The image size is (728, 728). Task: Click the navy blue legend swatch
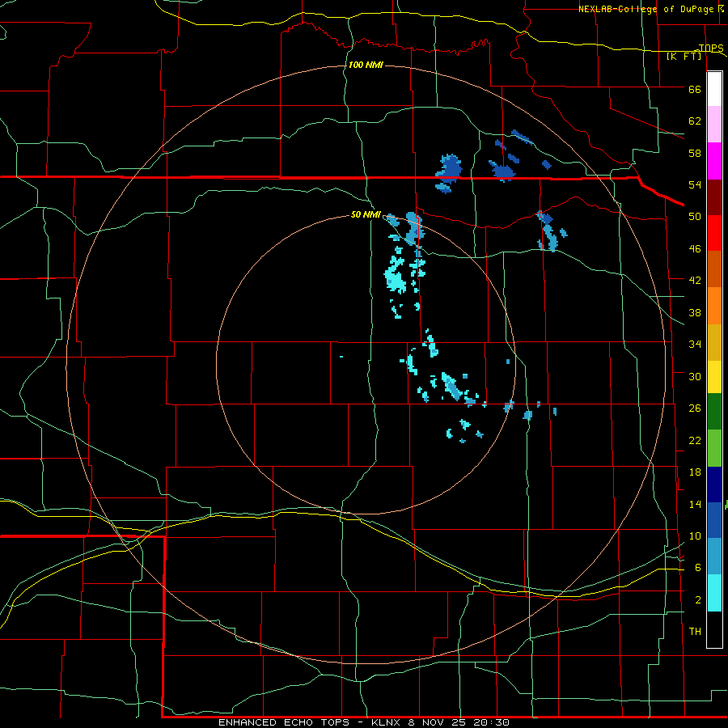(714, 485)
